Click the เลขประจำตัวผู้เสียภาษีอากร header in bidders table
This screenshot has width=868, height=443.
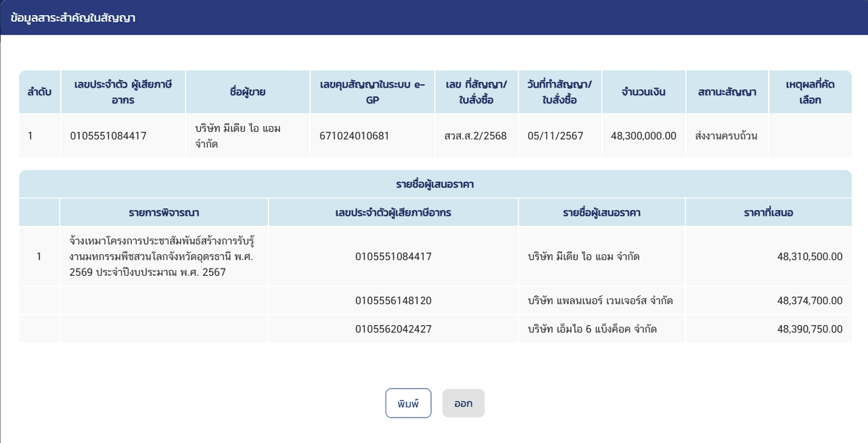(393, 212)
